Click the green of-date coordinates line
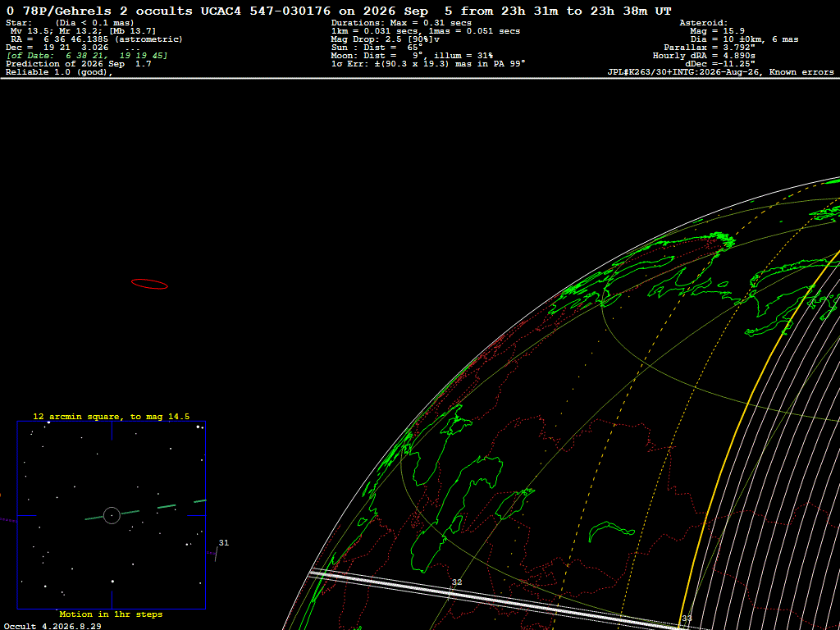Screen dimensions: 840x630 (87, 56)
